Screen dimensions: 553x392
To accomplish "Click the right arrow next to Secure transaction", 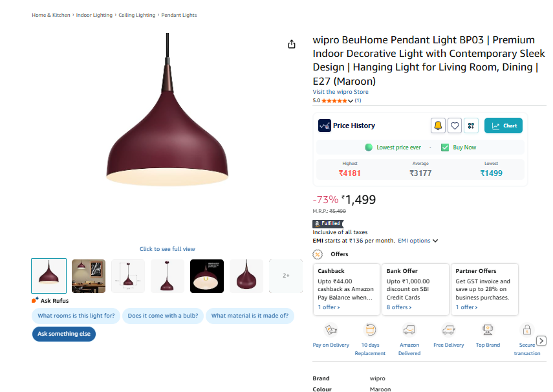I will tap(541, 341).
